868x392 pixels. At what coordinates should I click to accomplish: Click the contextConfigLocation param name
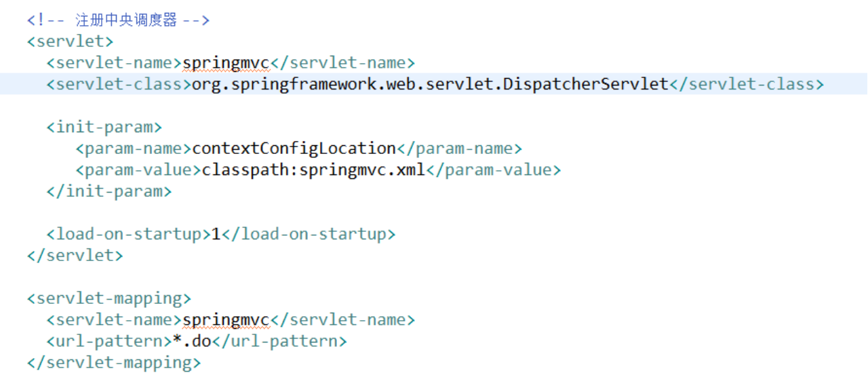[x=294, y=149]
